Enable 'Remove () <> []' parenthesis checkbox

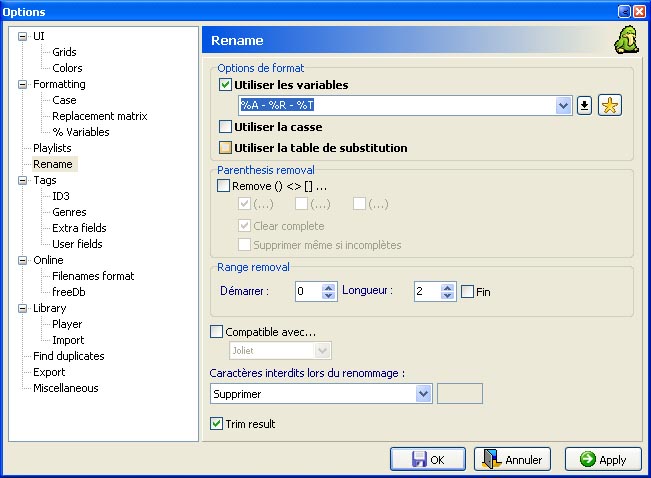(224, 186)
